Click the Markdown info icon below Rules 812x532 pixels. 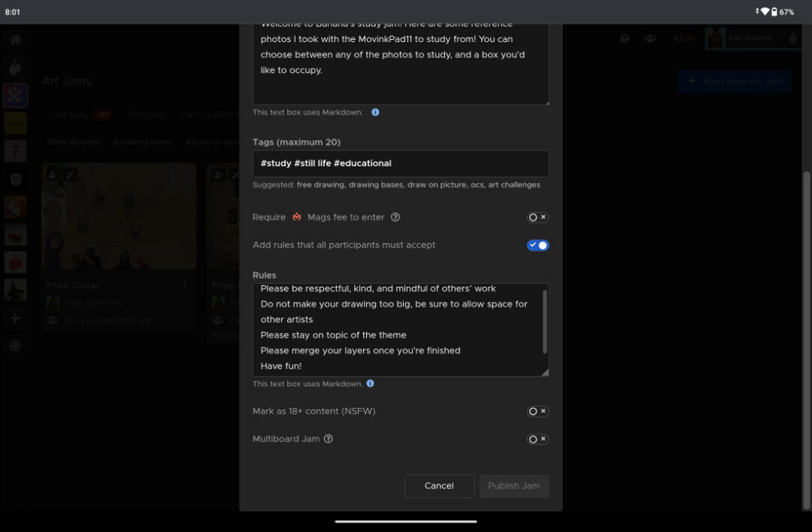[370, 384]
